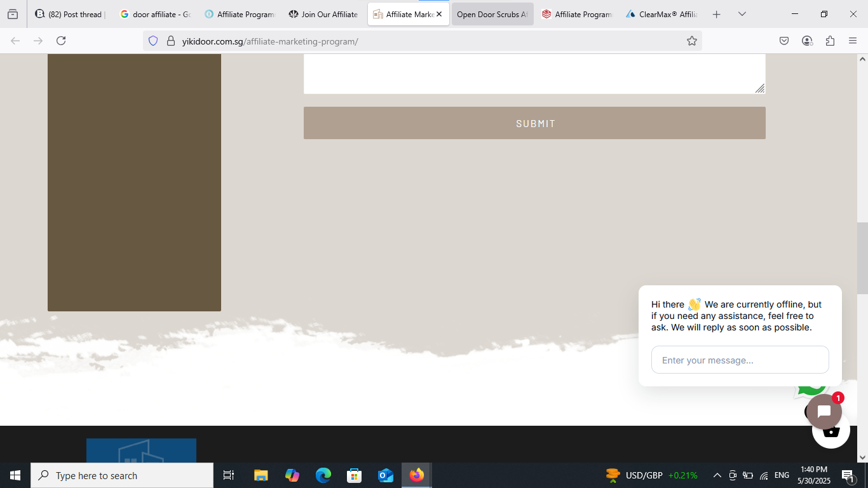Open the USD/GBP currency widget
This screenshot has width=868, height=488.
(x=651, y=475)
